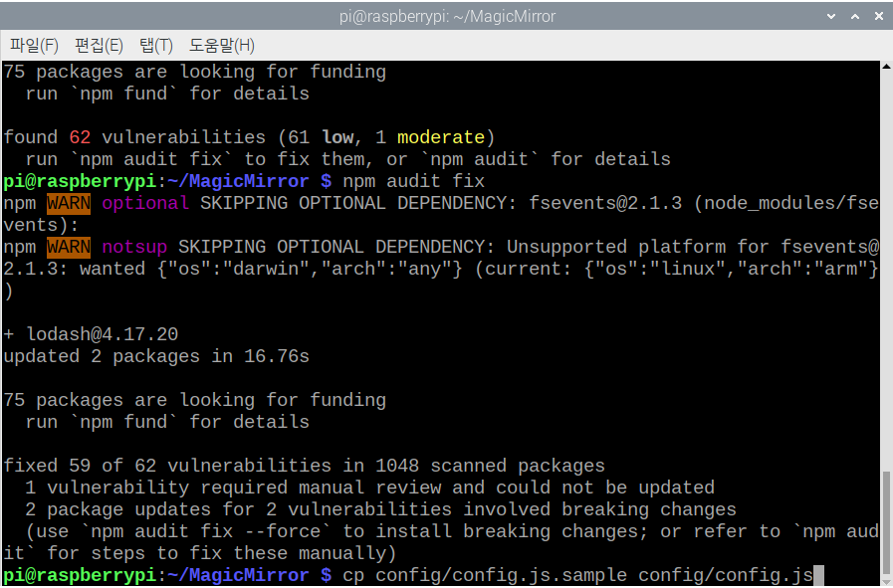The image size is (893, 588).
Task: Click the 'npm audit fix' typed command
Action: [413, 181]
